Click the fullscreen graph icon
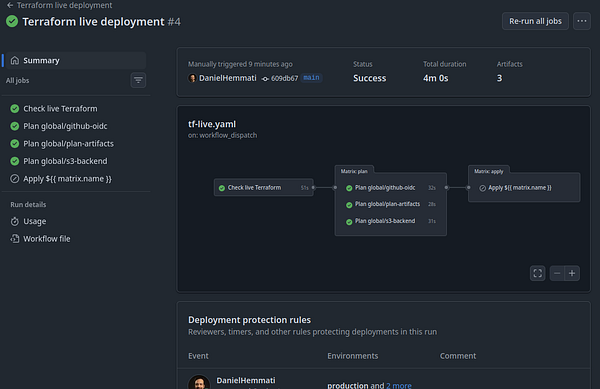Image resolution: width=600 pixels, height=389 pixels. coord(538,273)
